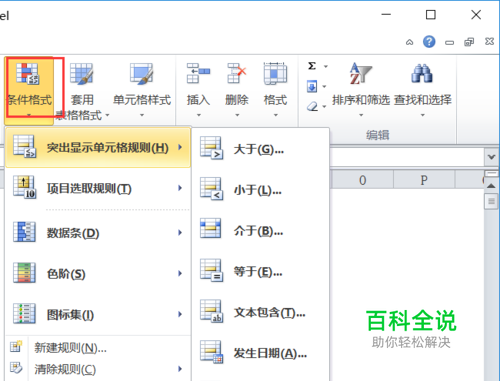500x381 pixels.
Task: Minimize the Excel window
Action: click(x=386, y=15)
